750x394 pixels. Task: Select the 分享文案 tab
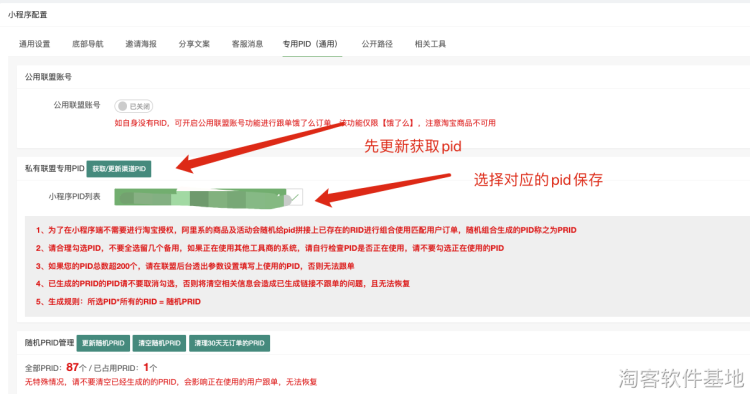194,44
